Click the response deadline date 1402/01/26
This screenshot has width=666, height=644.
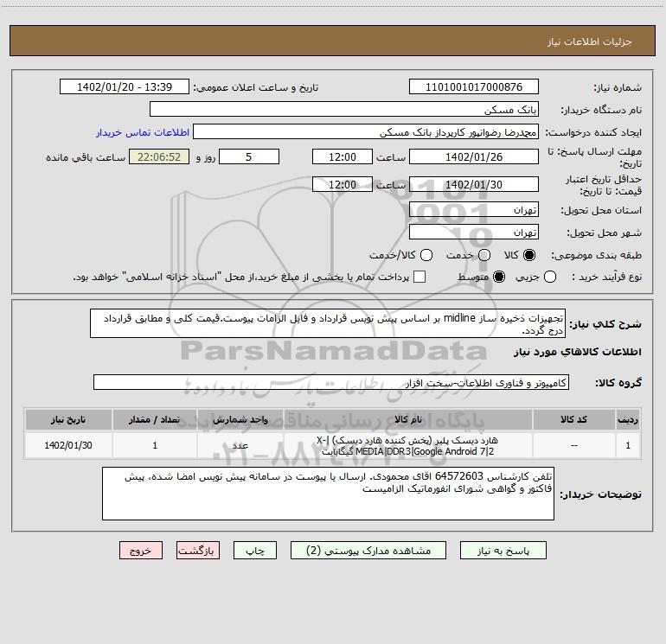tap(474, 156)
